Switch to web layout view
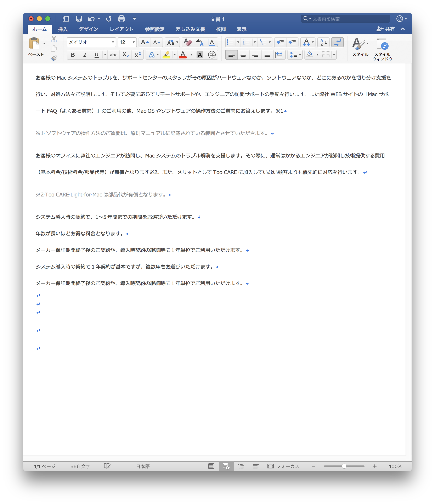This screenshot has width=435, height=504. (x=226, y=466)
